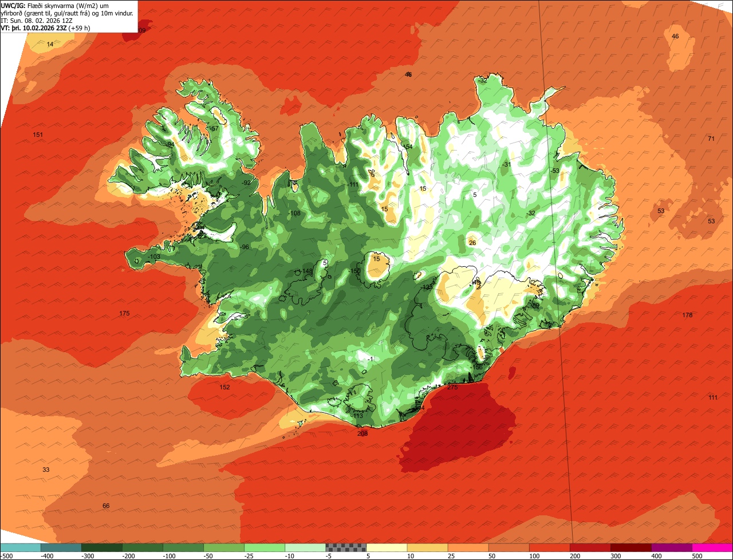The height and width of the screenshot is (560, 733).
Task: Pick the dark teal swatch between -400 and -300
Action: [62, 547]
